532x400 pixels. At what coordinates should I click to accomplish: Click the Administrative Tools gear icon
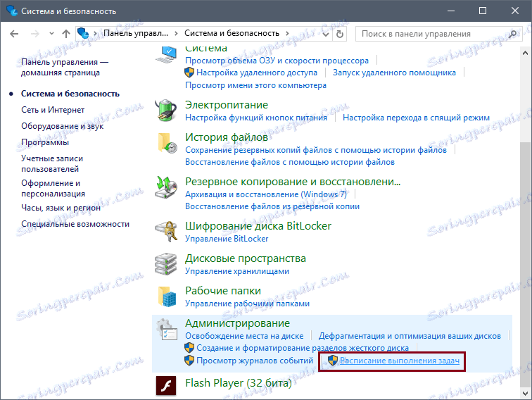[166, 330]
